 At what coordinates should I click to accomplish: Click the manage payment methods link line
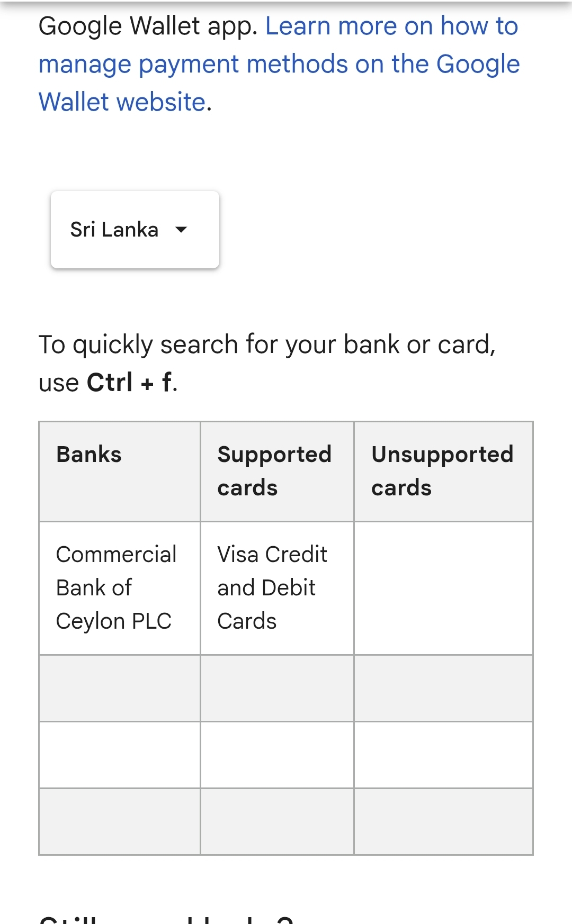click(279, 64)
